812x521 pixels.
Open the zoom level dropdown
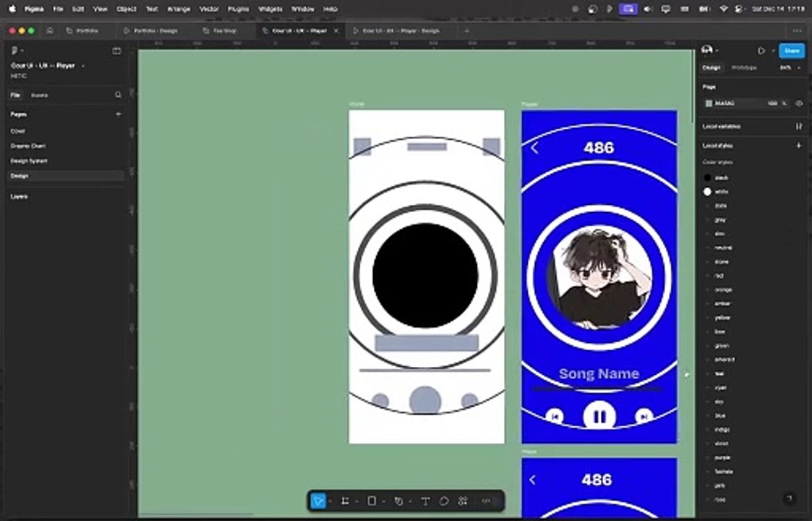point(790,68)
